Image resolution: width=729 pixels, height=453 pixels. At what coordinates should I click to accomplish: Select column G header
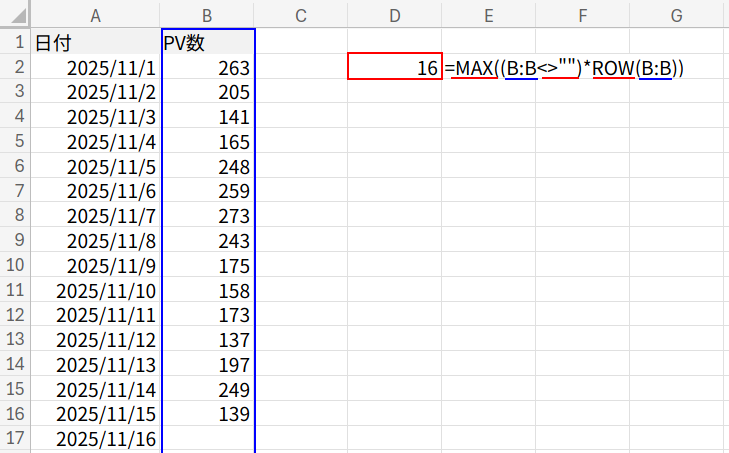676,14
